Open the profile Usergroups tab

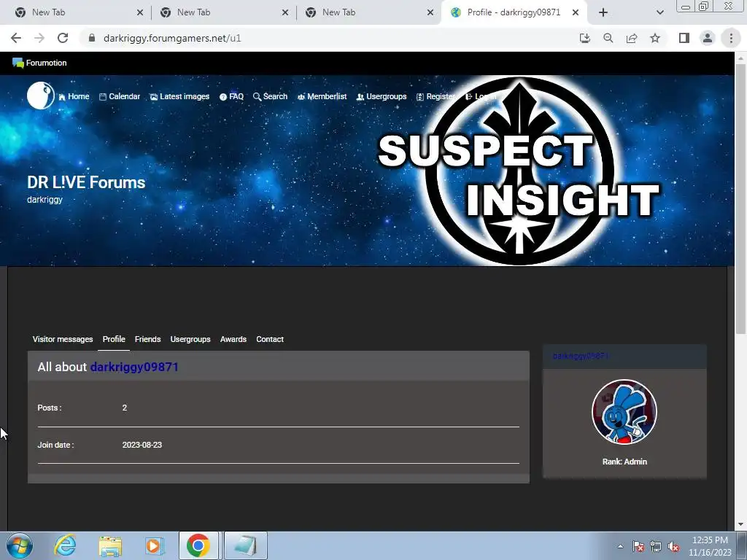(190, 339)
